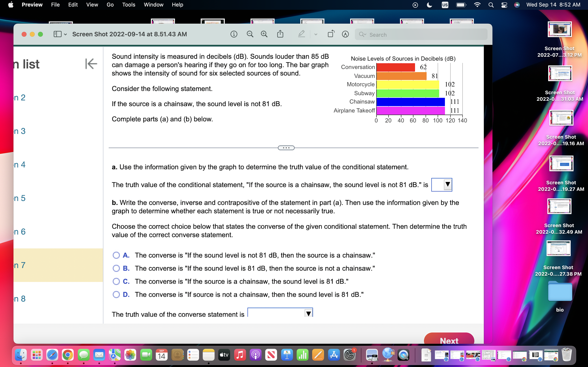Screen dimensions: 588x367
Task: Expand sidebar view options chevron
Action: coord(65,34)
